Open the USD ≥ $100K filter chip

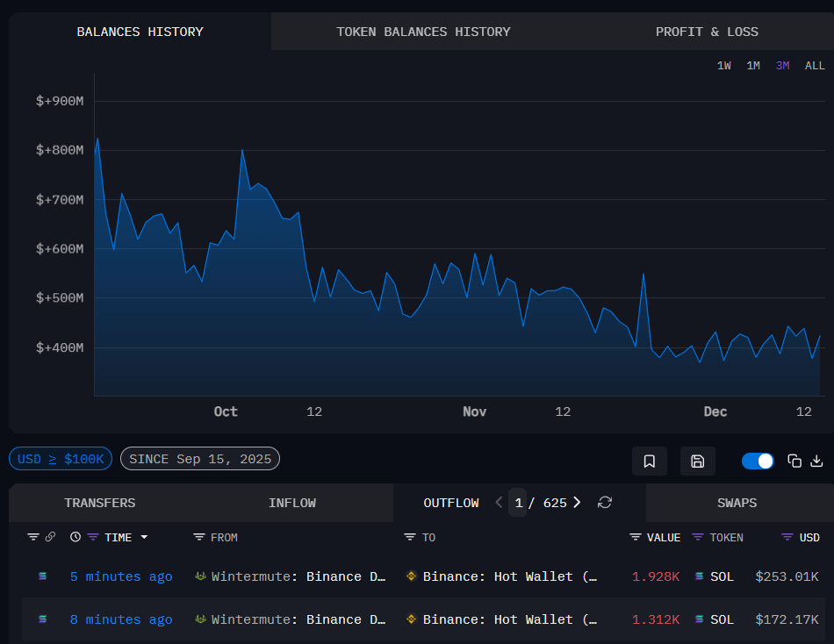pos(60,458)
